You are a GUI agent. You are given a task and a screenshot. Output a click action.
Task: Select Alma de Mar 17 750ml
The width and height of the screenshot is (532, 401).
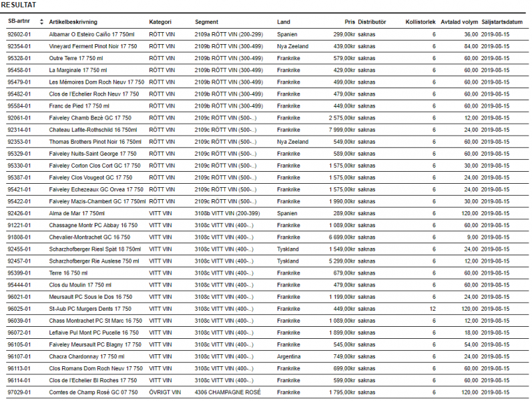pos(77,213)
